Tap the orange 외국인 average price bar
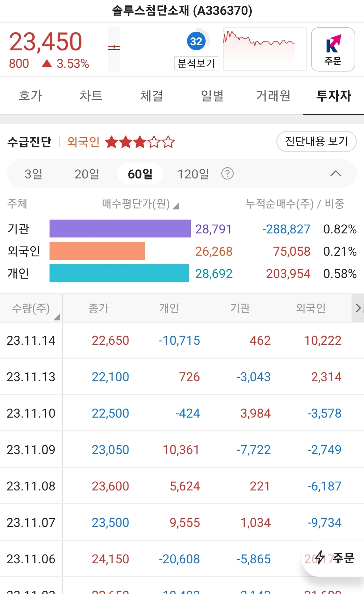 (x=97, y=251)
